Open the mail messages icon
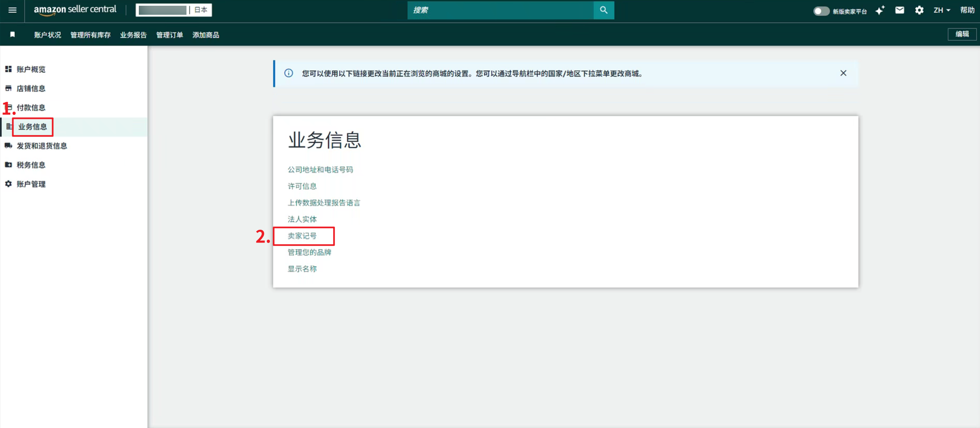The width and height of the screenshot is (980, 428). pos(899,10)
